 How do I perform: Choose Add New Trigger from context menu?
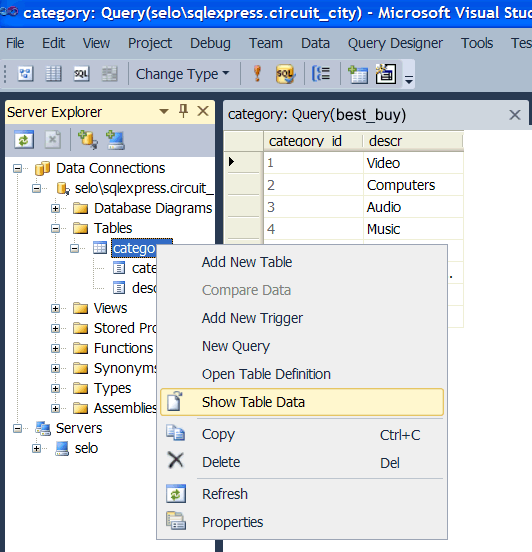pyautogui.click(x=302, y=318)
